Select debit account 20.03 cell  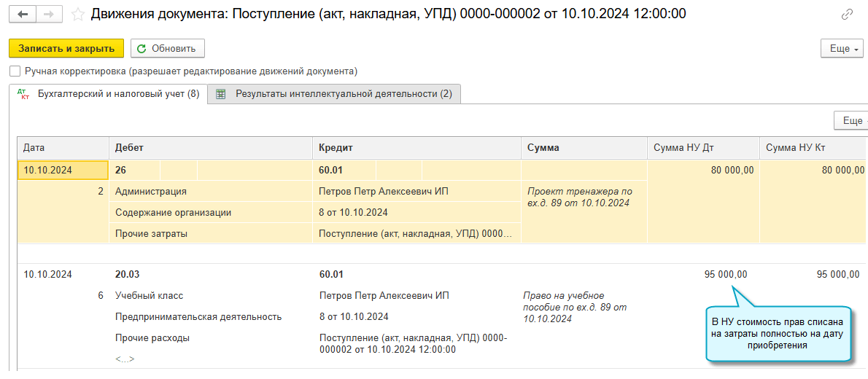128,275
